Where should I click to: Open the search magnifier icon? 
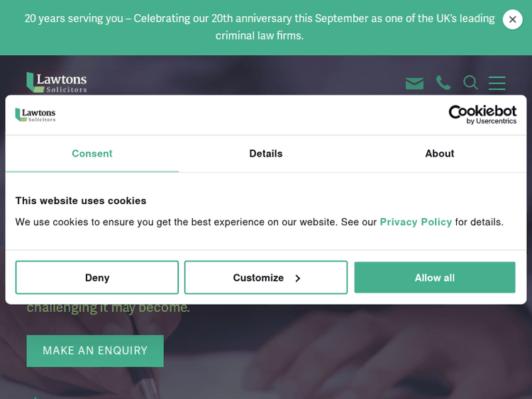click(470, 83)
